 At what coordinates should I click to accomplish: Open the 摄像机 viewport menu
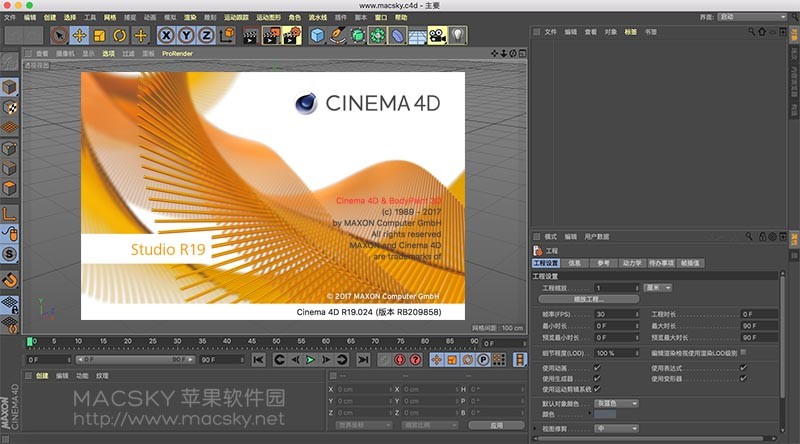tap(65, 54)
